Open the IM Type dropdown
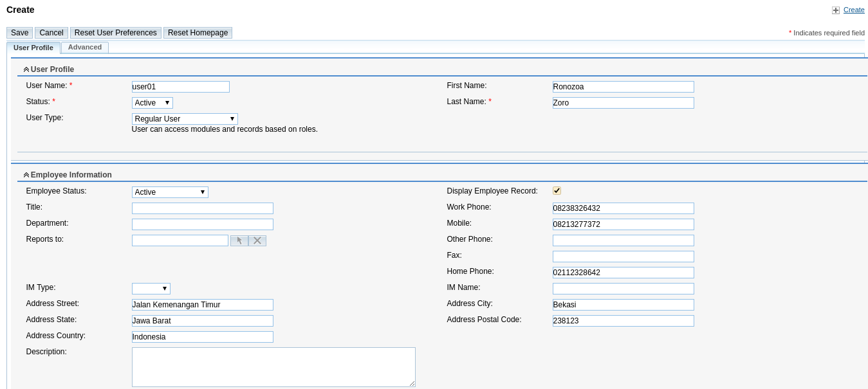Viewport: 868px width, 389px height. pos(151,289)
